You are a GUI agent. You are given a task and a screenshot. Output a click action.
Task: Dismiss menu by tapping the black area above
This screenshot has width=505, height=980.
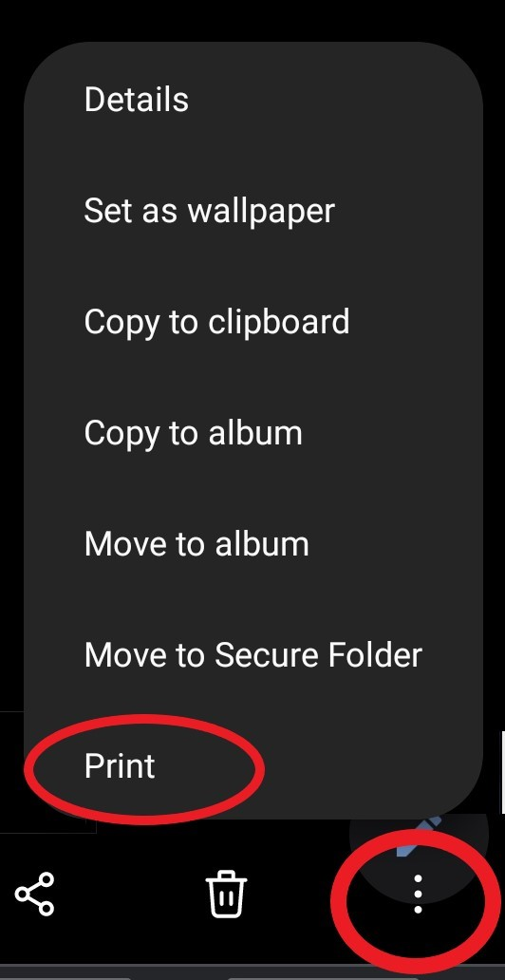point(252,19)
